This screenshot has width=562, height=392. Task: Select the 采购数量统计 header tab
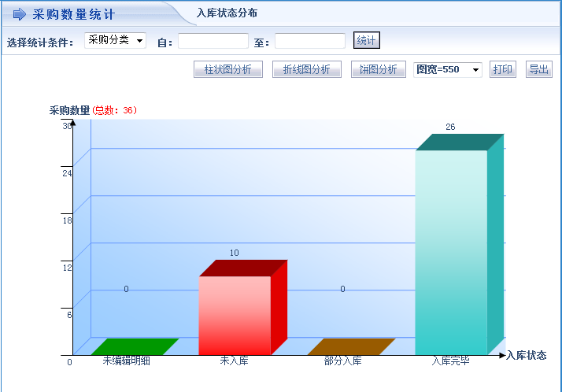74,14
